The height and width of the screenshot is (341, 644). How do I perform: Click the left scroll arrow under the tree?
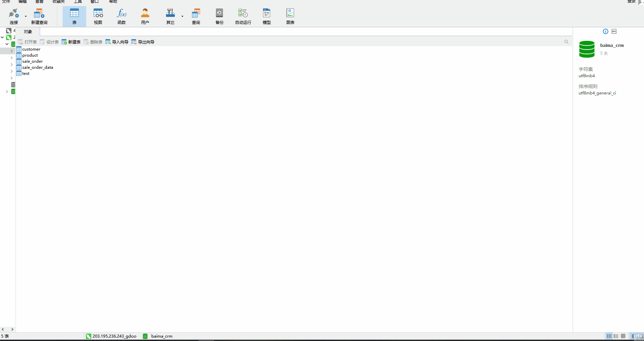click(3, 329)
